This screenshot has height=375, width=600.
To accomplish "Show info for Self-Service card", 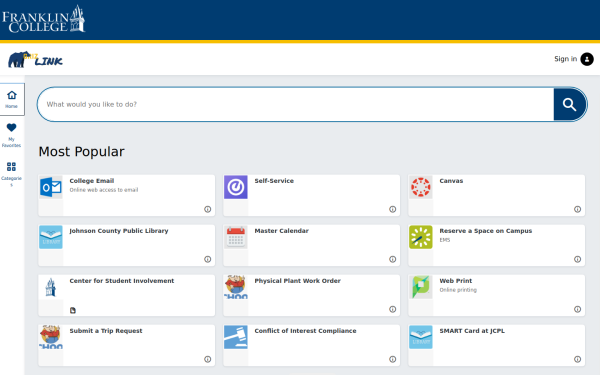I will [x=393, y=209].
